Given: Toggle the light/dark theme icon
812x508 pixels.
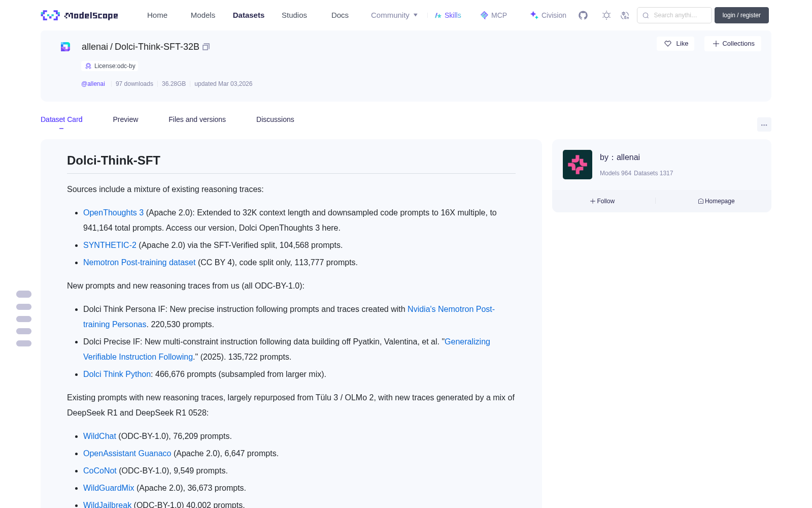Looking at the screenshot, I should tap(606, 15).
